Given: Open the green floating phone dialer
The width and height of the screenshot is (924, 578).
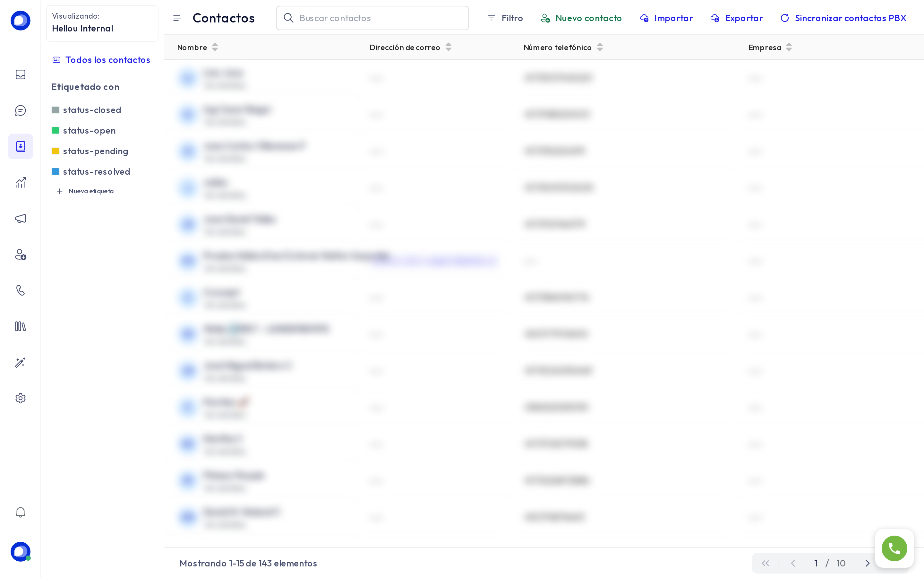Looking at the screenshot, I should [894, 548].
